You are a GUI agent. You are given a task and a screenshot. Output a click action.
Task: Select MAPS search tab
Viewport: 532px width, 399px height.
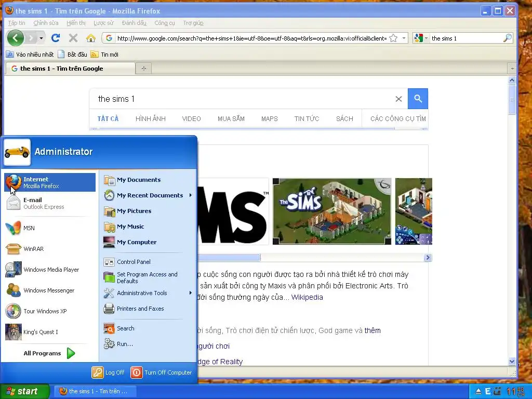click(270, 119)
